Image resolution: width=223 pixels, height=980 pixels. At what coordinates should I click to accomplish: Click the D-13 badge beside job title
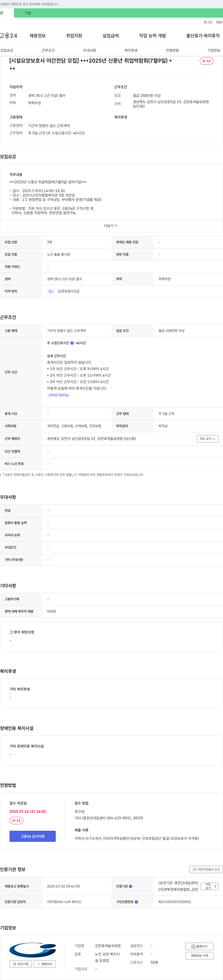[x=207, y=61]
